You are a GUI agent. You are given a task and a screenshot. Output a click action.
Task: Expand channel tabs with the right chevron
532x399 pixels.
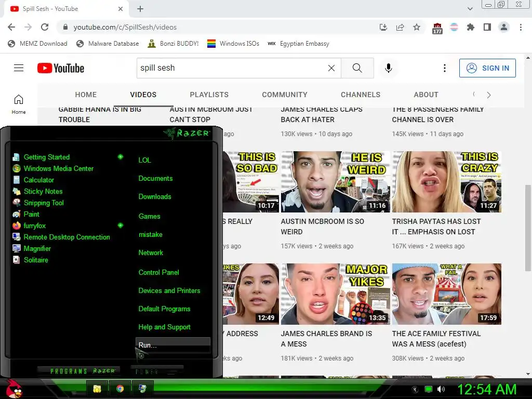488,95
